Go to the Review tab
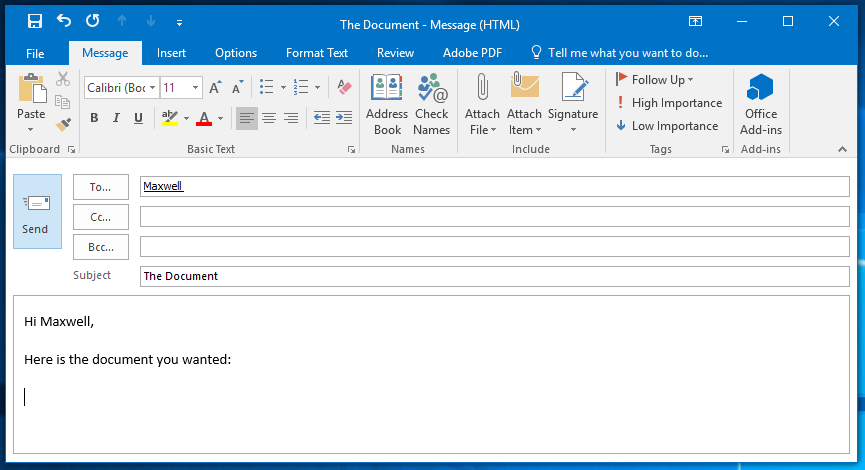 395,53
